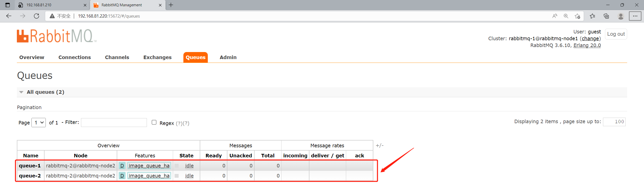Image resolution: width=644 pixels, height=183 pixels.
Task: Click the state indicator square of queue-1
Action: [x=177, y=166]
